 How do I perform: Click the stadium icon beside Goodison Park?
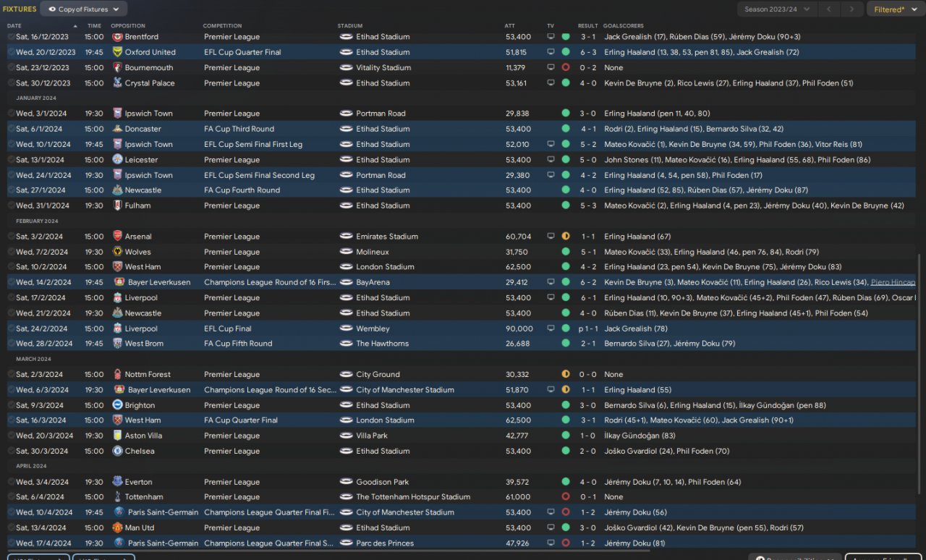click(346, 482)
